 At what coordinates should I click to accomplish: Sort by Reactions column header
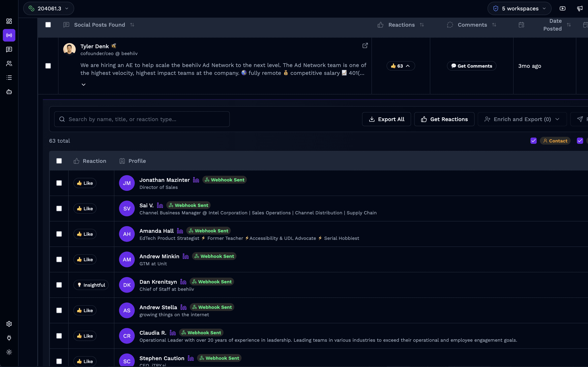pos(401,25)
